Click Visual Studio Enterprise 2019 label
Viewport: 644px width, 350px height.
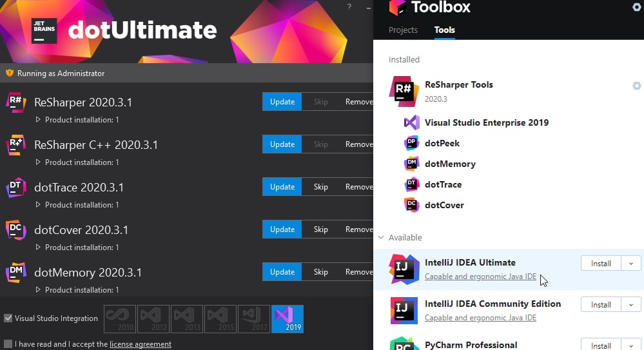[487, 122]
